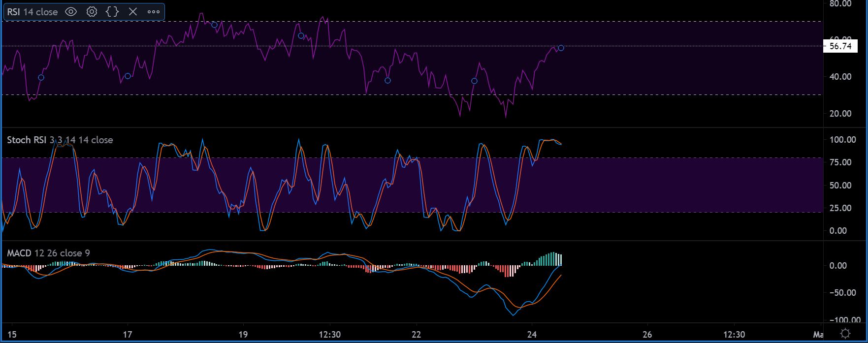Click the 56.74 RSI price label
868x343 pixels.
840,46
